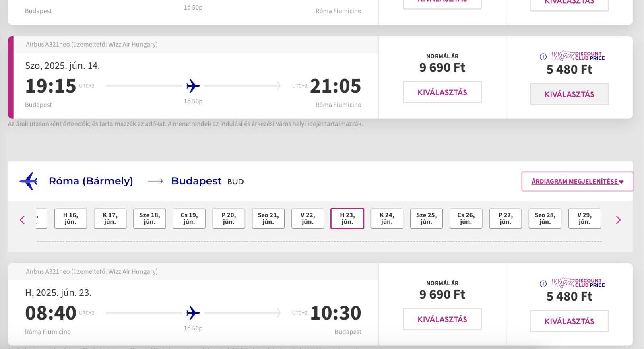Choose the K 24, jún. date
The image size is (644, 349).
point(387,219)
